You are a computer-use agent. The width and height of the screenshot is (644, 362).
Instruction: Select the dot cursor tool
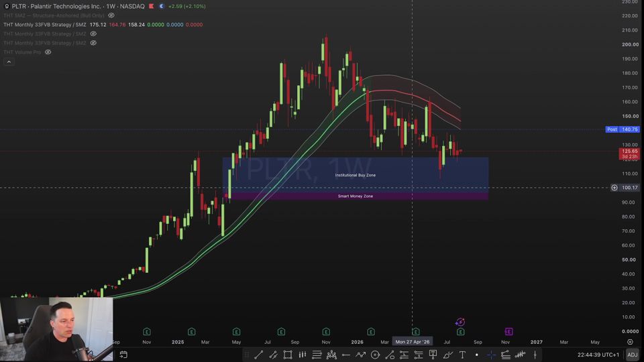click(x=476, y=355)
